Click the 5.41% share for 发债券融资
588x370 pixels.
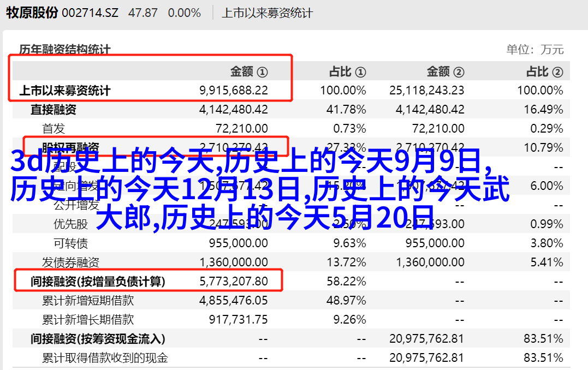click(547, 262)
